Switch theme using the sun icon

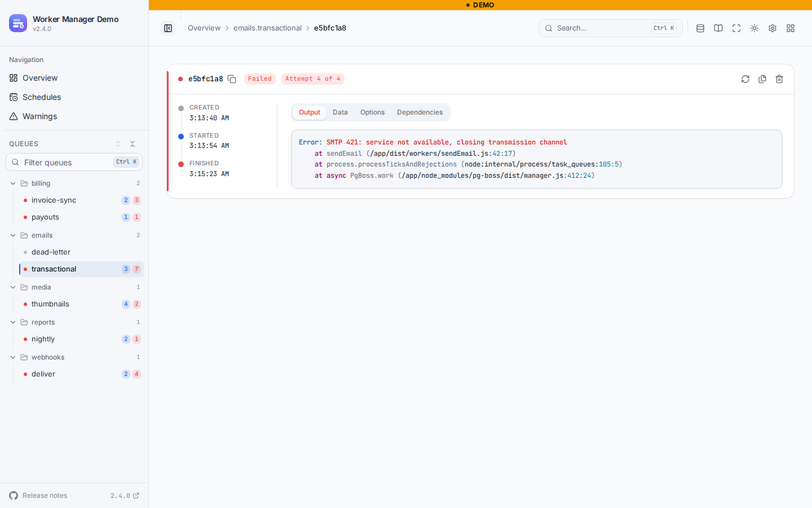click(754, 28)
